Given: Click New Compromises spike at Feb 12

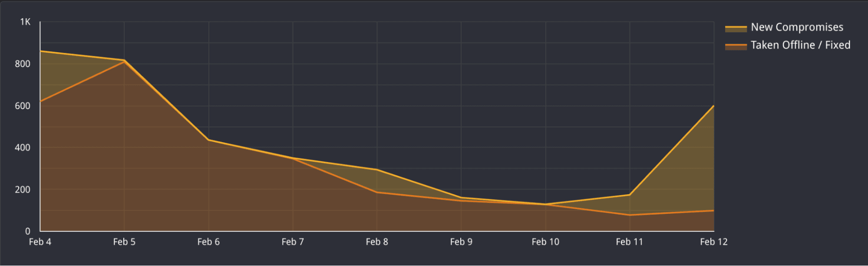Looking at the screenshot, I should (x=713, y=106).
